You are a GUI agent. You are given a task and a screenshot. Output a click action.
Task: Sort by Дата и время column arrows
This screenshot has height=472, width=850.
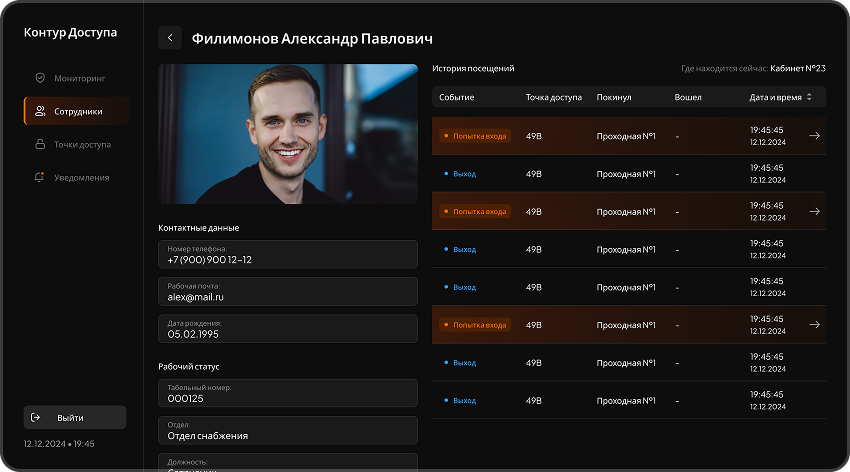pos(809,97)
